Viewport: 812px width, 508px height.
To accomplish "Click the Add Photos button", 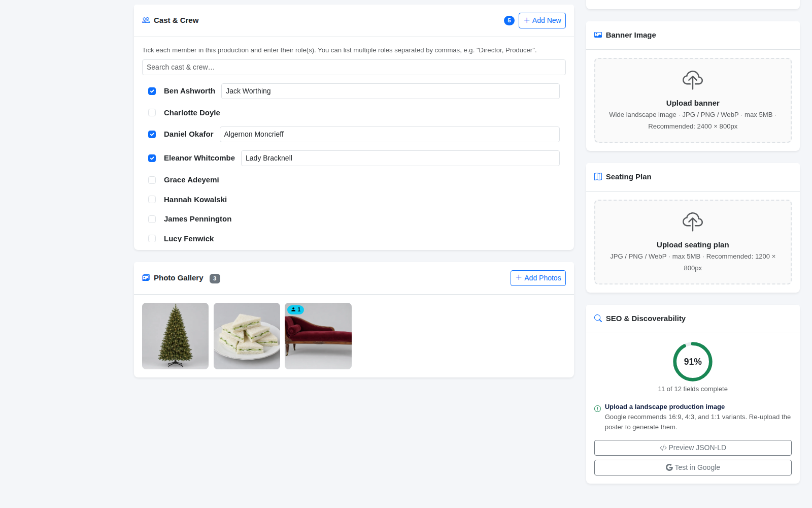I will point(538,278).
